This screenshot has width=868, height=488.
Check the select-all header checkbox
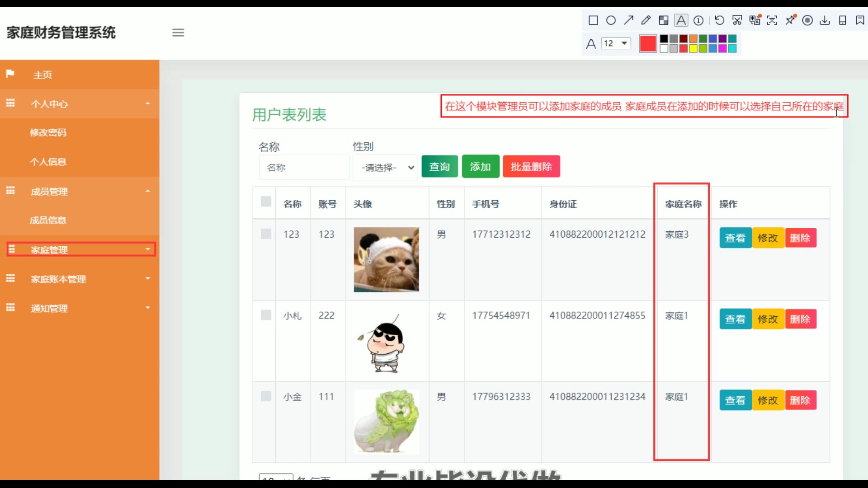(x=266, y=202)
